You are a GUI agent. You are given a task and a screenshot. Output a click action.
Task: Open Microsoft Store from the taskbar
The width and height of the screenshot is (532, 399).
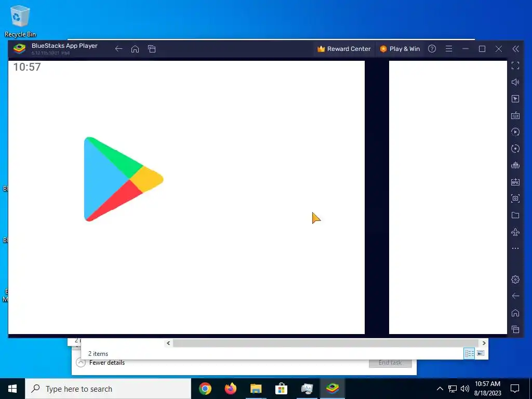[x=281, y=389]
